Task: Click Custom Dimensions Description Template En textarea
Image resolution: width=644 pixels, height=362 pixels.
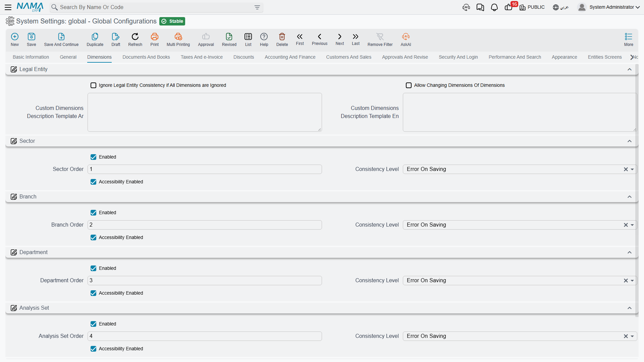Action: coord(520,112)
